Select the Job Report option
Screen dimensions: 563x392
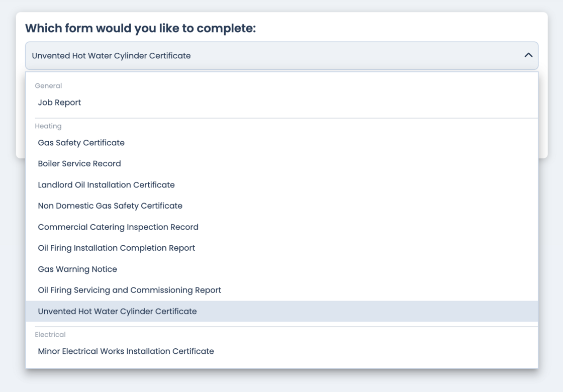[x=59, y=103]
